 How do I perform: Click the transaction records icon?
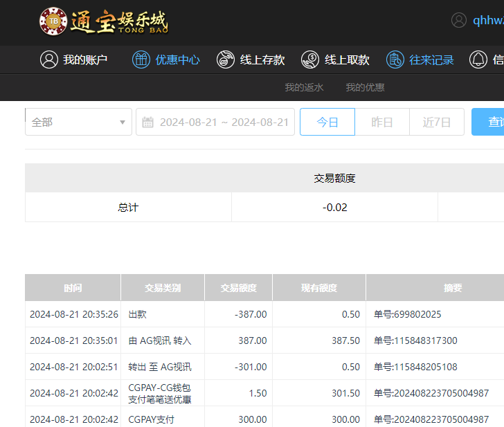pyautogui.click(x=395, y=60)
